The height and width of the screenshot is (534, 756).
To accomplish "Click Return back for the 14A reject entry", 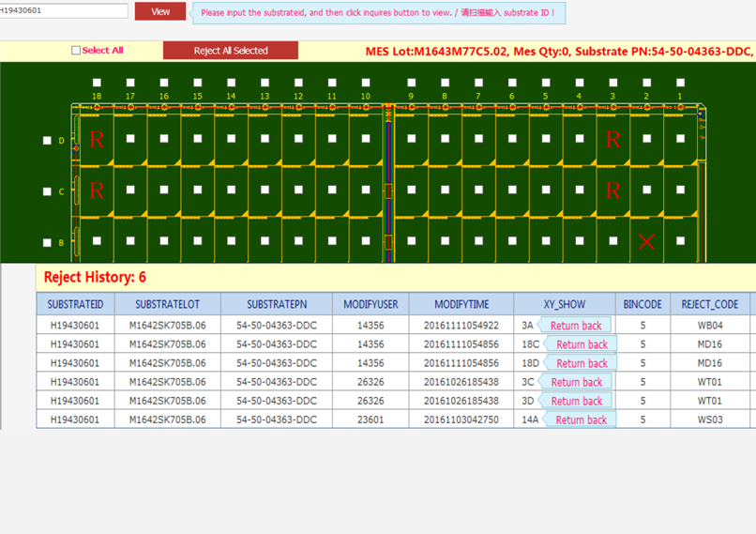I will click(581, 420).
